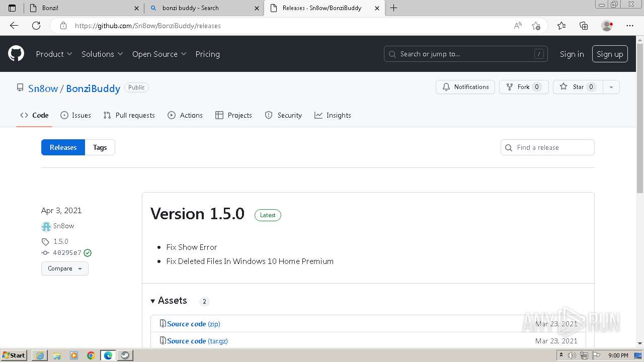The width and height of the screenshot is (644, 362).
Task: Open the GitHub home logo
Action: 16,54
